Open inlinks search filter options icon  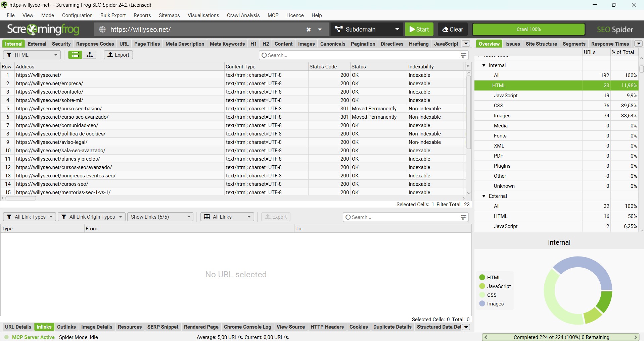click(464, 217)
